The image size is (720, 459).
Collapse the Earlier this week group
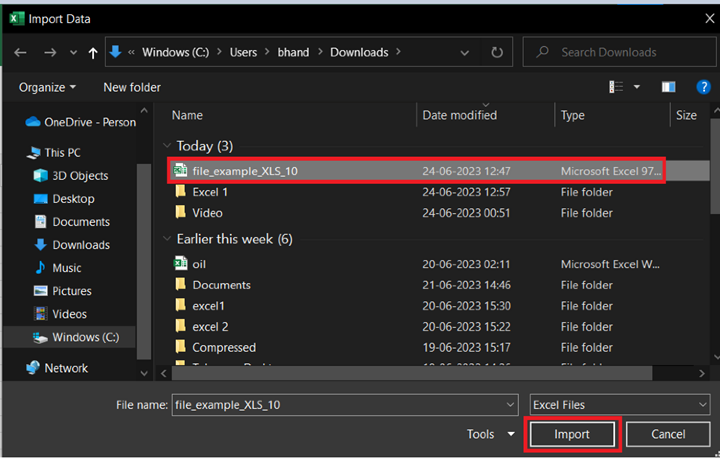click(x=167, y=239)
